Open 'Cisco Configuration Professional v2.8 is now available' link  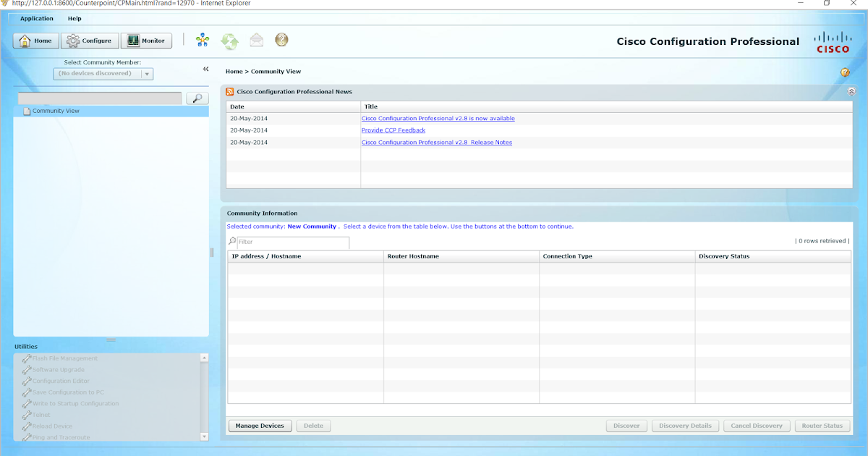438,118
